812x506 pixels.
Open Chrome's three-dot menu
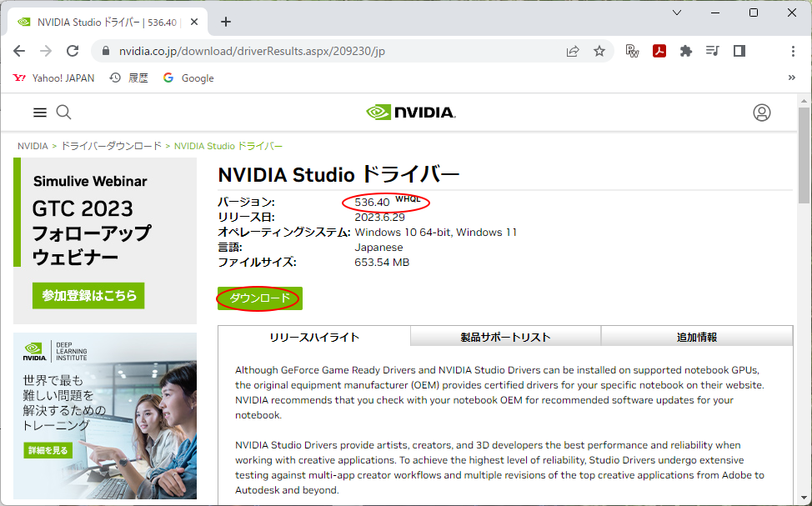click(x=793, y=51)
